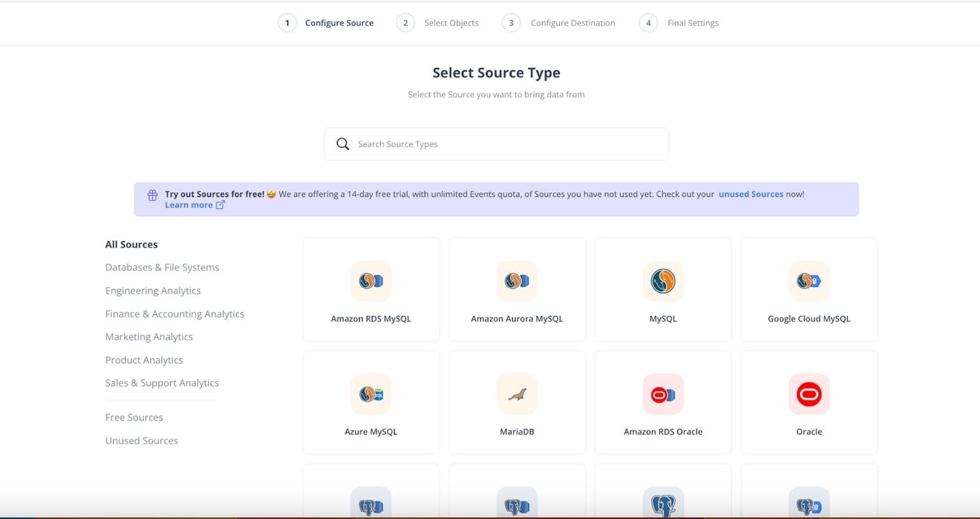Pick the MySQL dolphin icon

point(663,281)
